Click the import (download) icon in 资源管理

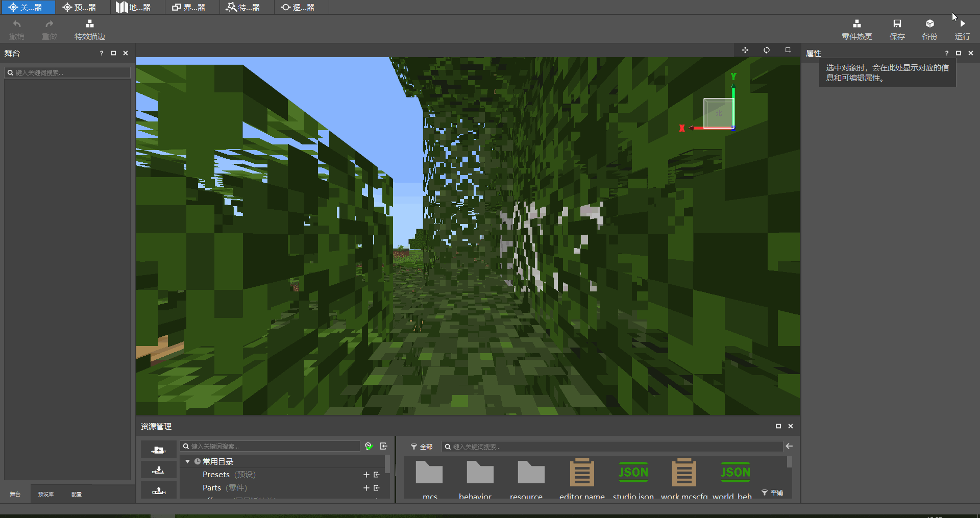(x=159, y=470)
